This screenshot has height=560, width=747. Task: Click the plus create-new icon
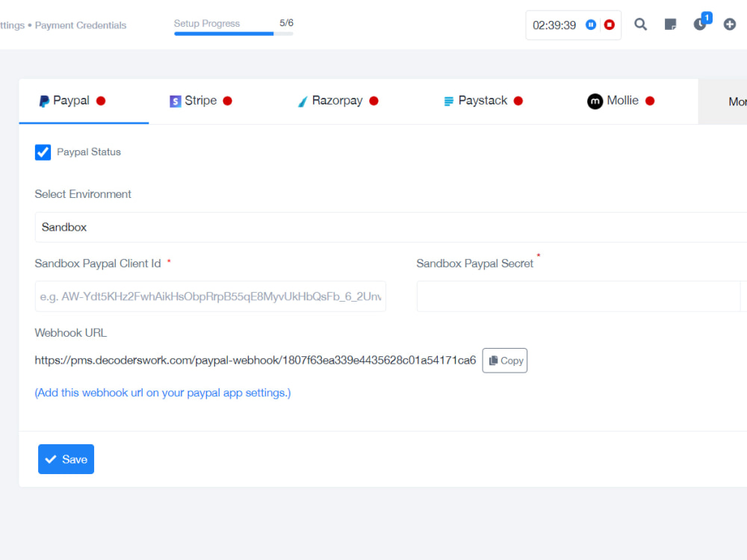pos(729,25)
